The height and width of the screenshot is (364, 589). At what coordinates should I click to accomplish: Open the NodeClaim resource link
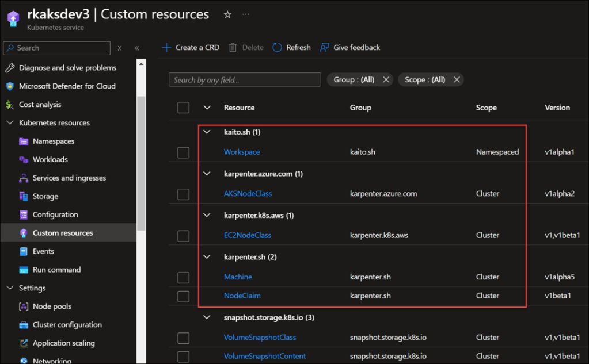(x=242, y=296)
